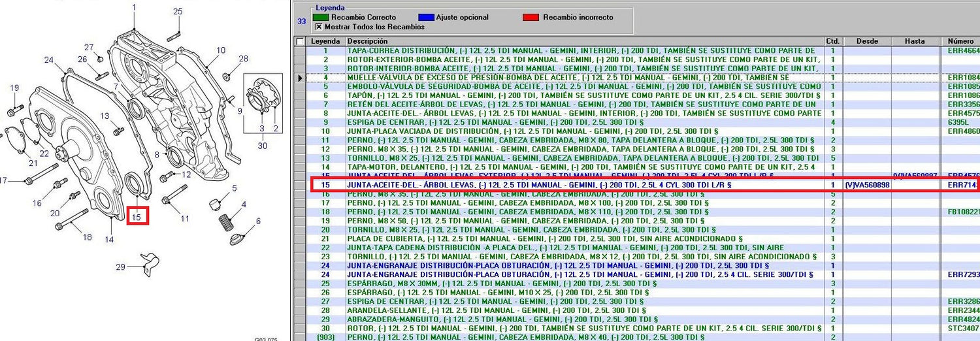Uncheck Mostrar Todos los Recambios checkbox

click(x=319, y=27)
